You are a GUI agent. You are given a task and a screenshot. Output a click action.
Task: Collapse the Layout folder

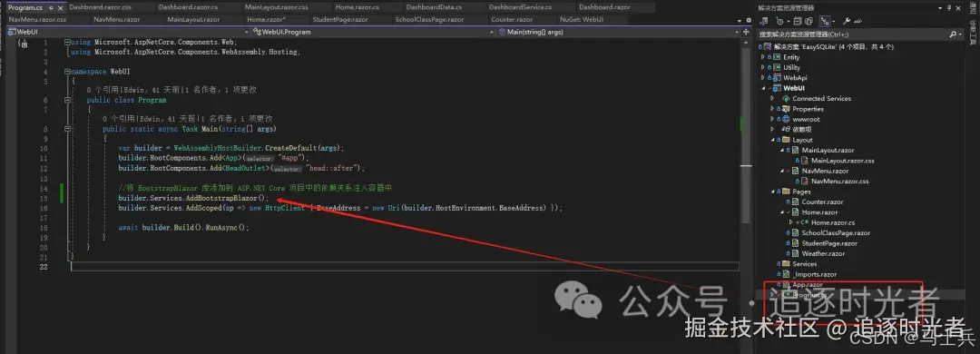[772, 140]
